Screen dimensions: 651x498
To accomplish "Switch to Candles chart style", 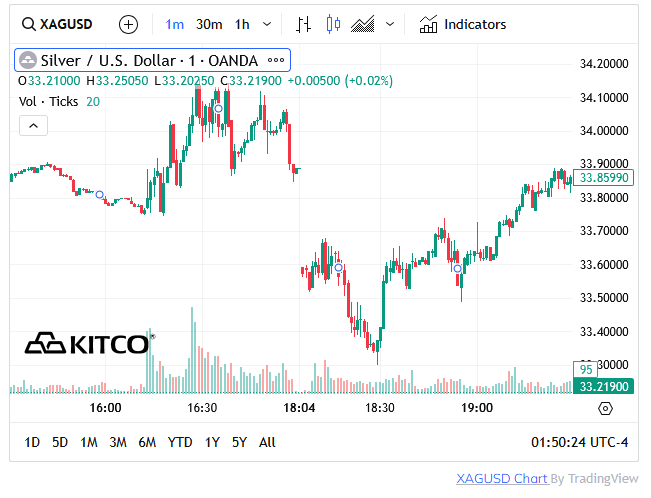I will (x=333, y=25).
